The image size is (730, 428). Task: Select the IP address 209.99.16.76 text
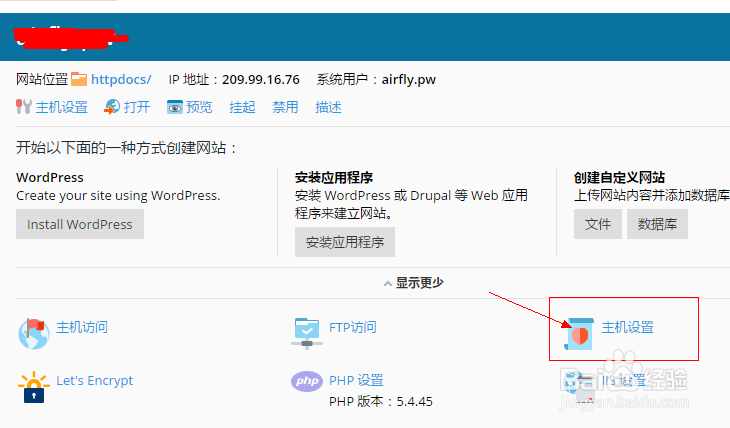click(261, 80)
